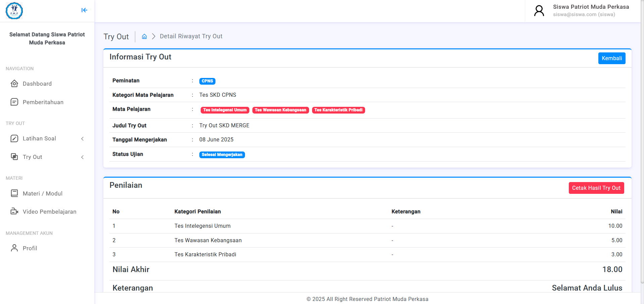Click Cetak Hasil Try Out button
Viewport: 644px width, 304px height.
tap(596, 188)
